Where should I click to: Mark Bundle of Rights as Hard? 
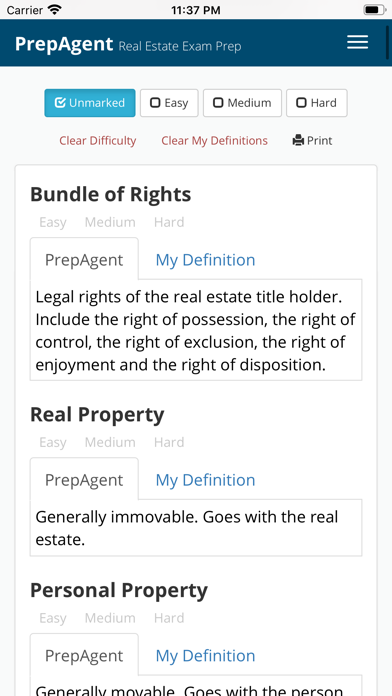tap(169, 222)
